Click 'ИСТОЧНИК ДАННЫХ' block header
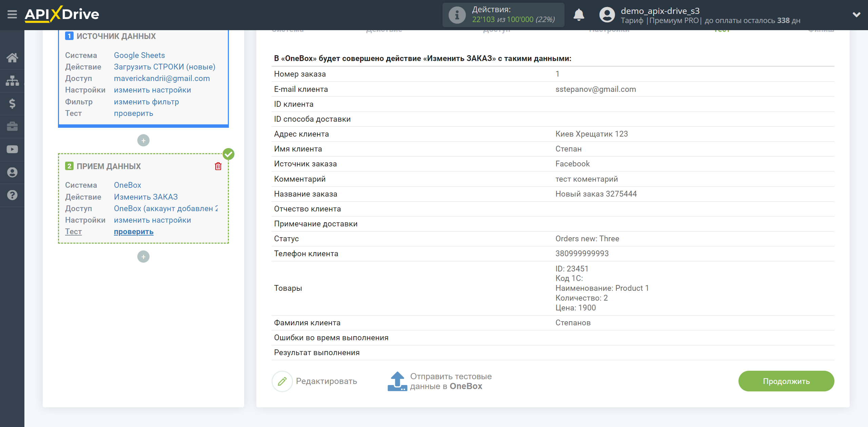The width and height of the screenshot is (868, 427). tap(116, 36)
